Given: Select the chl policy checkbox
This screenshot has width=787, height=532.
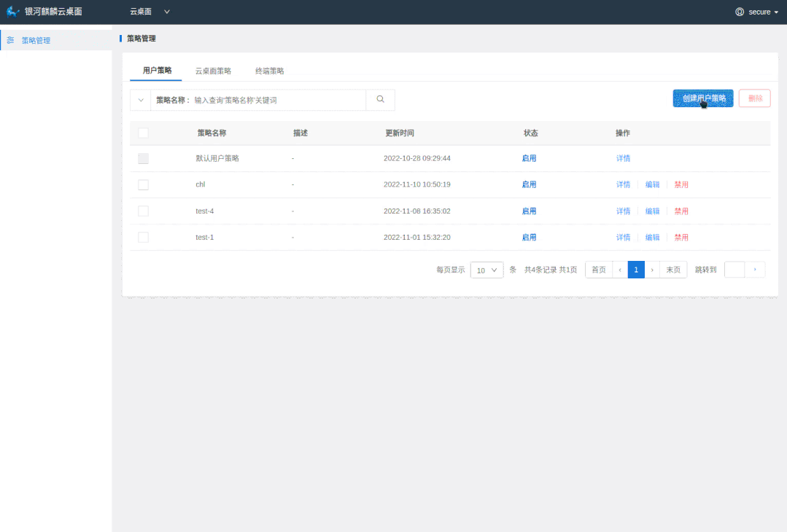Looking at the screenshot, I should tap(143, 184).
